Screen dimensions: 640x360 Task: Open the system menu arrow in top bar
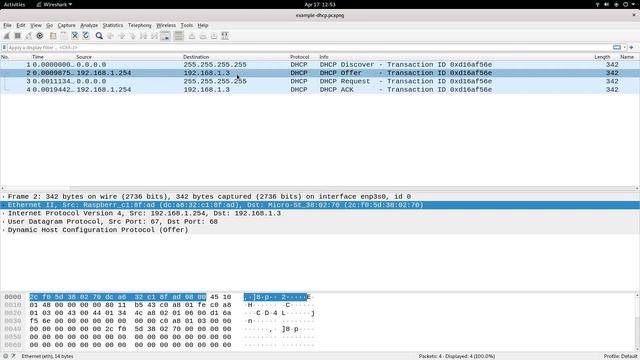coord(634,4)
